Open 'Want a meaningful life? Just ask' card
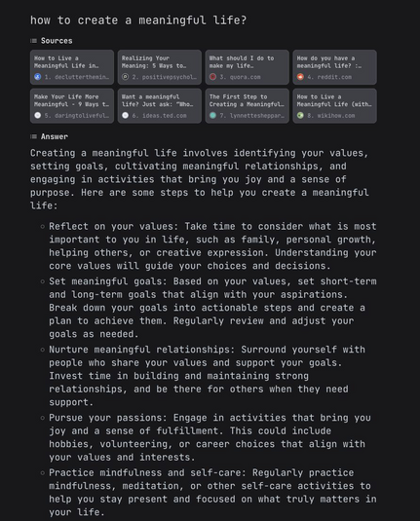Viewport: 420px width, 521px height. [160, 106]
